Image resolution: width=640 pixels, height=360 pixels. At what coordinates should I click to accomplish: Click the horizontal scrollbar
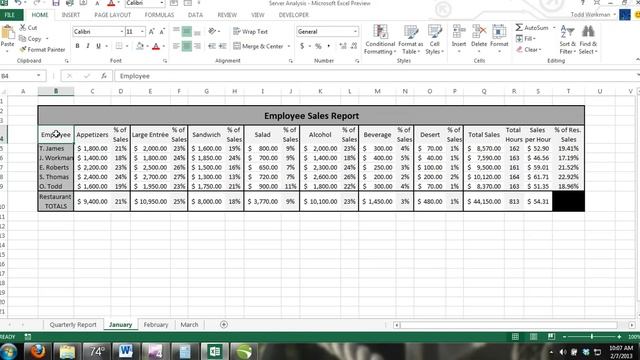[509, 325]
